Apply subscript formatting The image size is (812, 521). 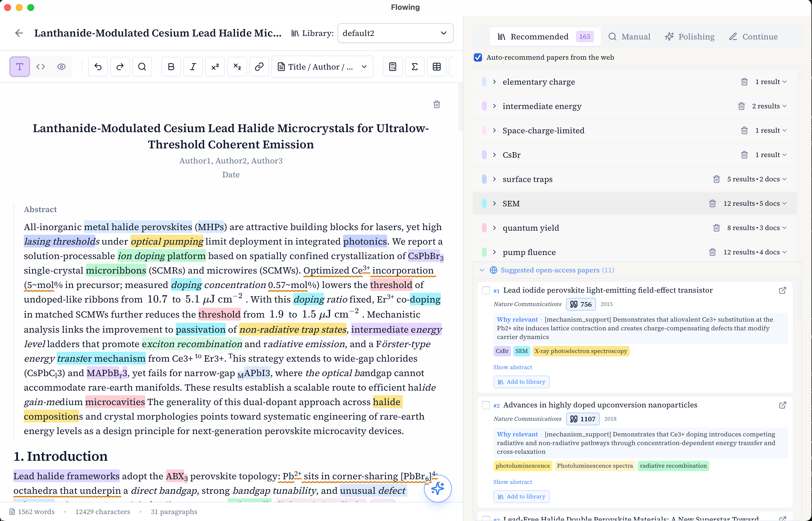pyautogui.click(x=237, y=67)
